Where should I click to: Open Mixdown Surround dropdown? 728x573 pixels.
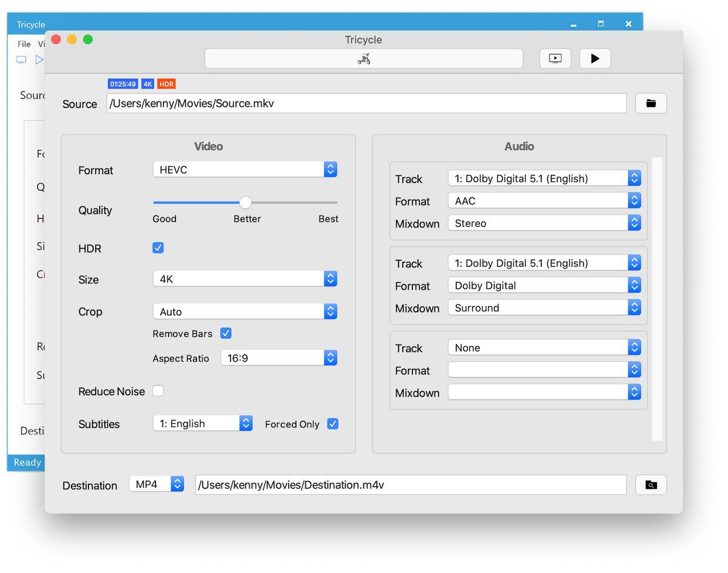point(544,308)
